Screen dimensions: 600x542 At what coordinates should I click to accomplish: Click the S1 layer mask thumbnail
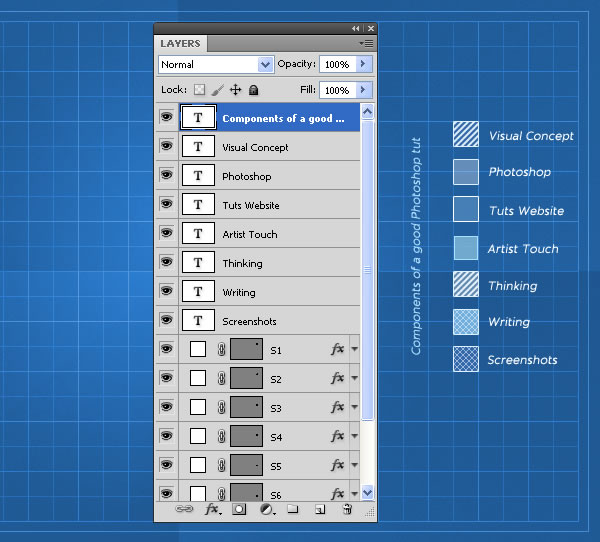point(246,349)
